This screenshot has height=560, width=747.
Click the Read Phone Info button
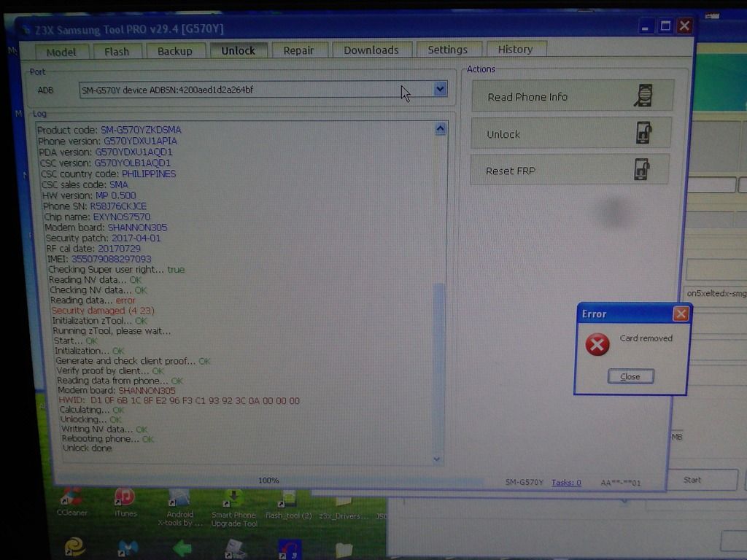572,97
